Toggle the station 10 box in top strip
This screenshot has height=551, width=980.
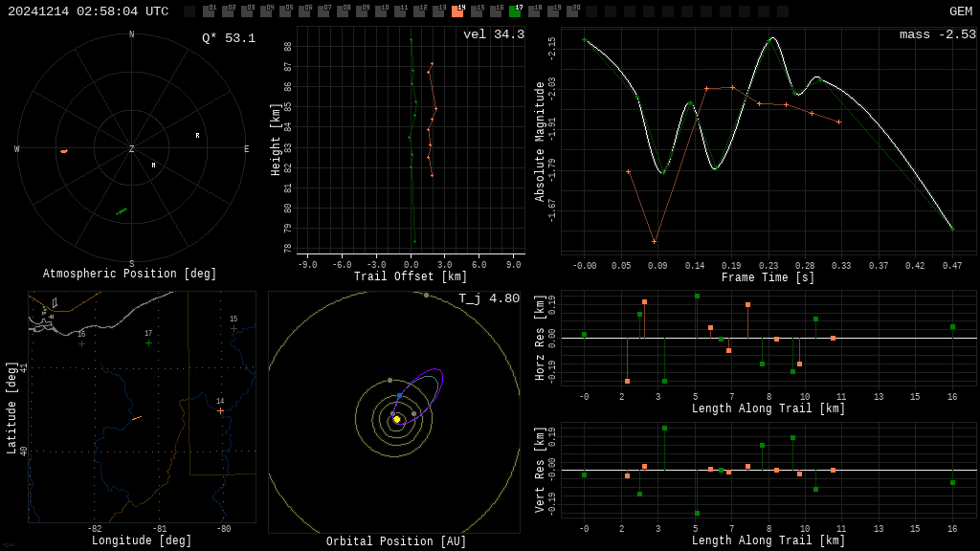[x=381, y=11]
